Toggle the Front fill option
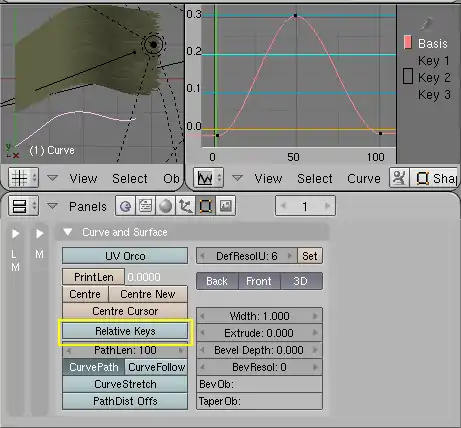 click(259, 281)
